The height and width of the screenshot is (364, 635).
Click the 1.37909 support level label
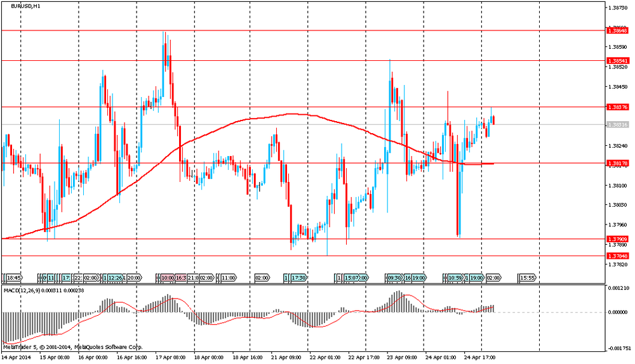point(617,239)
